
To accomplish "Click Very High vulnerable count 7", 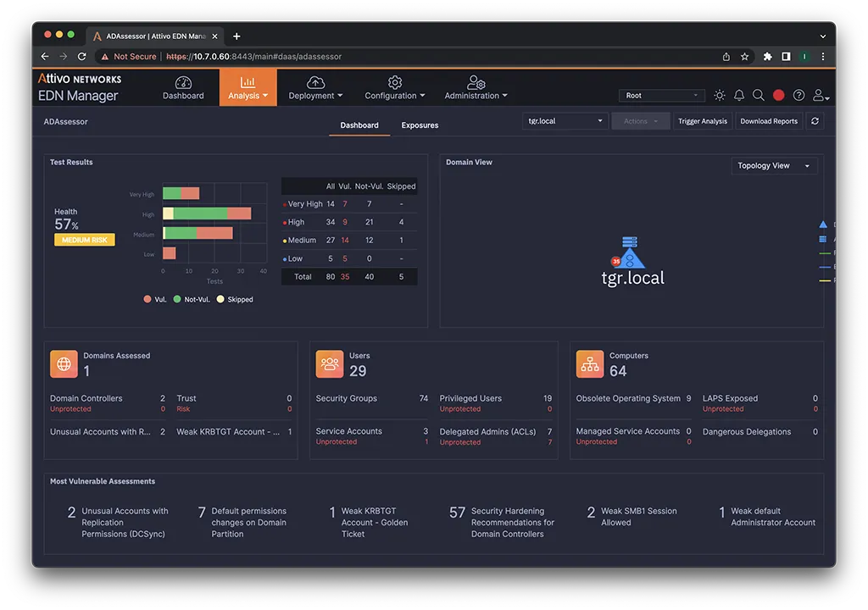I will (345, 203).
